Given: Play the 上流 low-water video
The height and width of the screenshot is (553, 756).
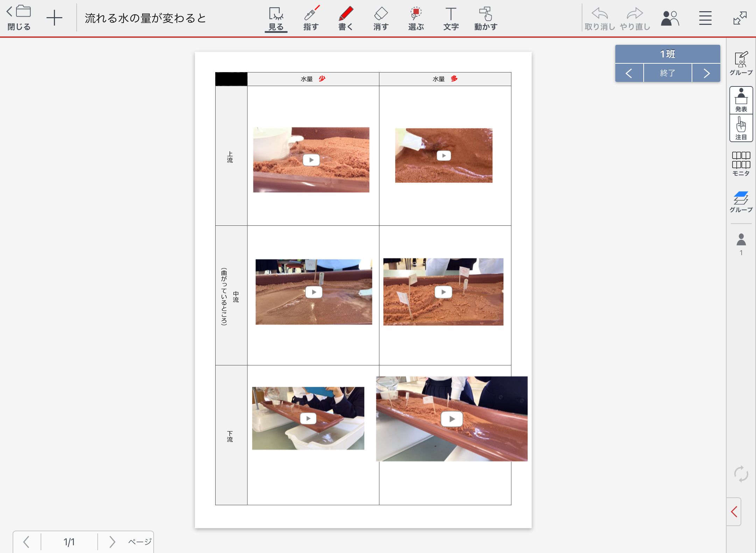Looking at the screenshot, I should coord(311,160).
